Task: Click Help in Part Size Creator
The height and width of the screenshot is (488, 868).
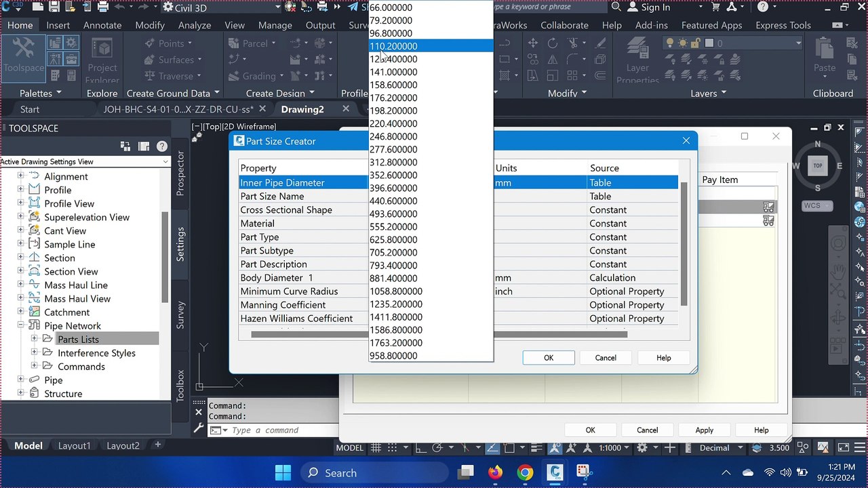Action: coord(663,358)
